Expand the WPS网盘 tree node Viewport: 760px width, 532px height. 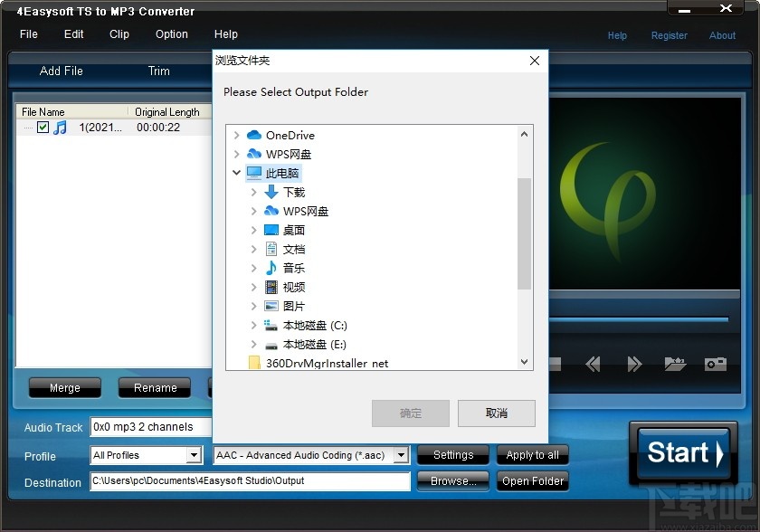pyautogui.click(x=235, y=154)
